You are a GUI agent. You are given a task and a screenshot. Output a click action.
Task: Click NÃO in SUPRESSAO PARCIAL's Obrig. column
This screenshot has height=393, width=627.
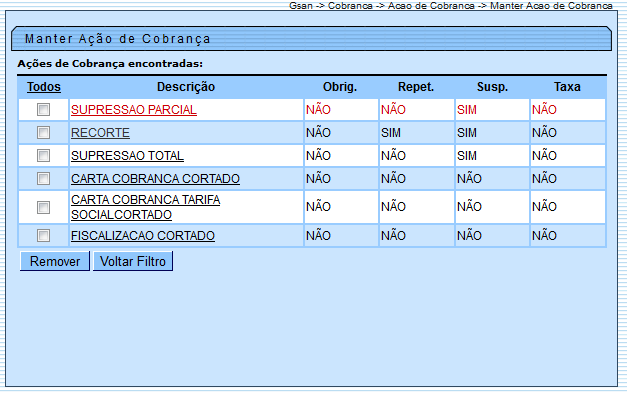[318, 109]
